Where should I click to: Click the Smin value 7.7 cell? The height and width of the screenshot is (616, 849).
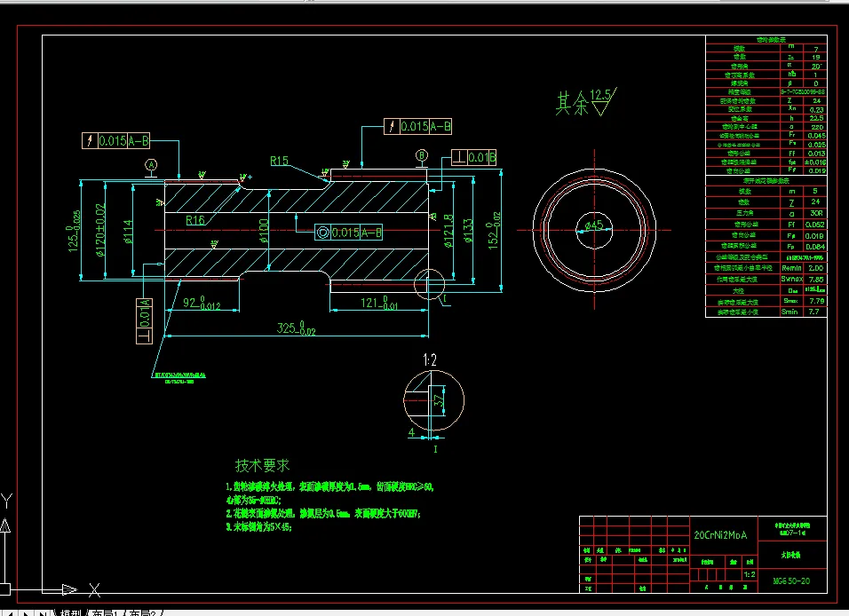(x=813, y=312)
